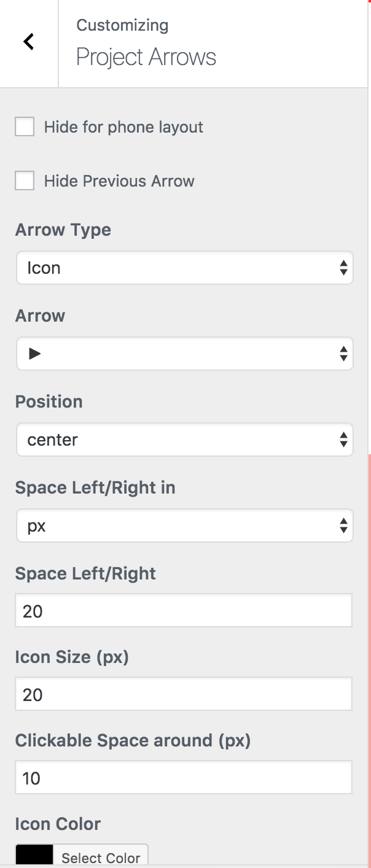Image resolution: width=371 pixels, height=868 pixels.
Task: Enable Hide for phone layout checkbox
Action: tap(25, 127)
